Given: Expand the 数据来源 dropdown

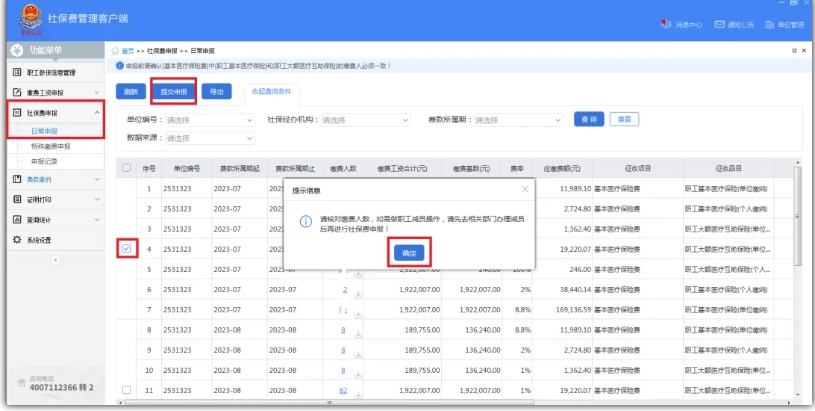Looking at the screenshot, I should (x=208, y=138).
